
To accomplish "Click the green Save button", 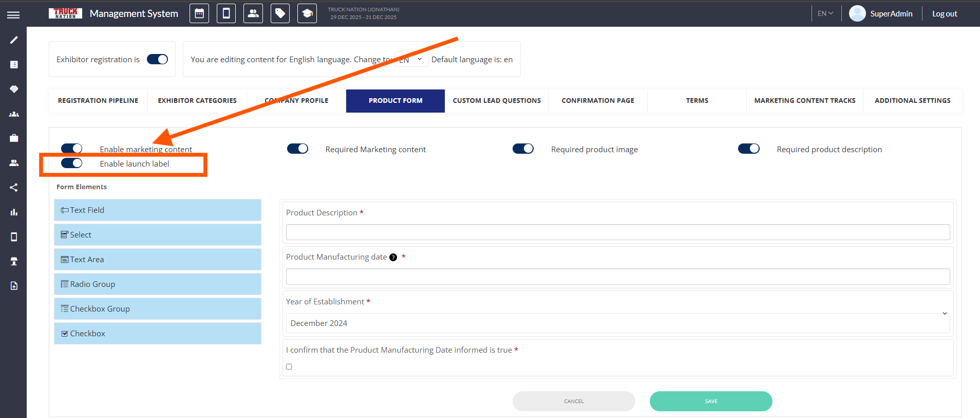I will pos(711,402).
